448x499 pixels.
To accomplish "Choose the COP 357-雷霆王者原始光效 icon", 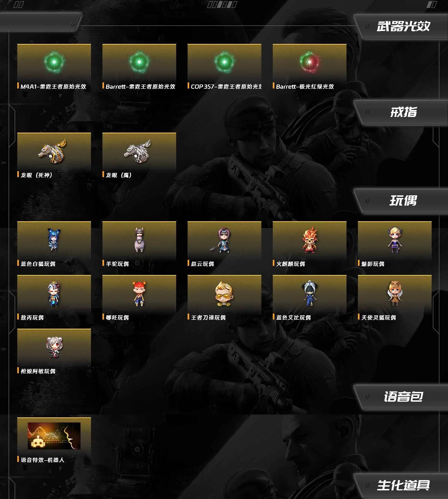I will point(224,62).
